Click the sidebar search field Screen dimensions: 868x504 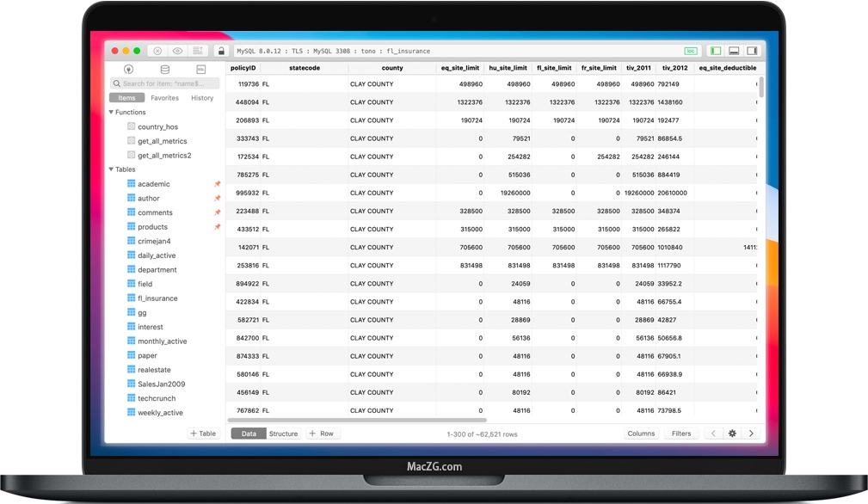[x=165, y=83]
